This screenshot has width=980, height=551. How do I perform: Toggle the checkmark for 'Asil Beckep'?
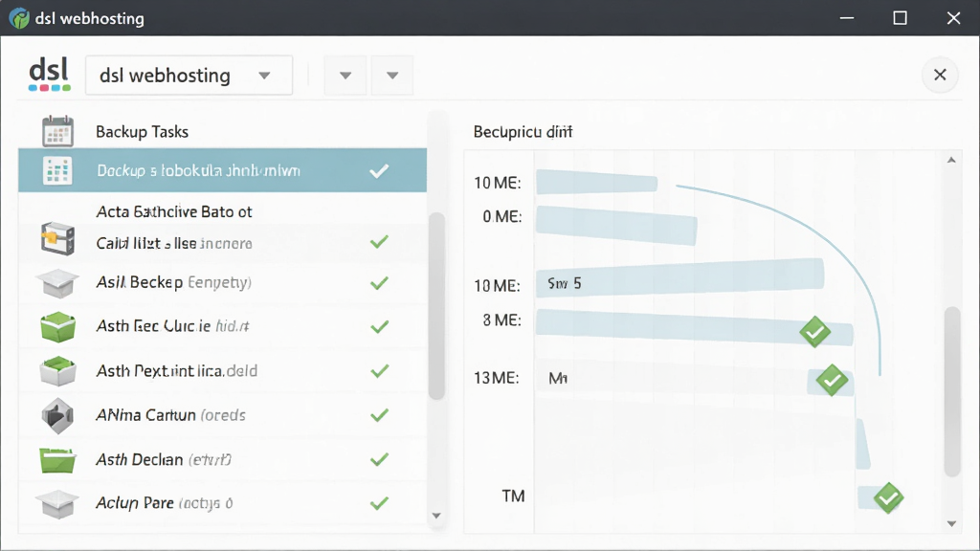point(379,283)
